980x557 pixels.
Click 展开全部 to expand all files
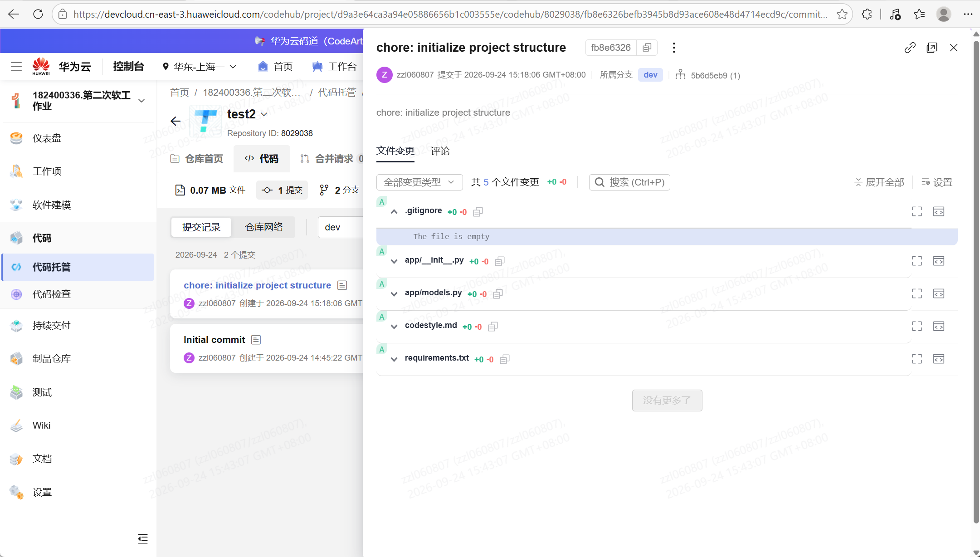coord(879,182)
